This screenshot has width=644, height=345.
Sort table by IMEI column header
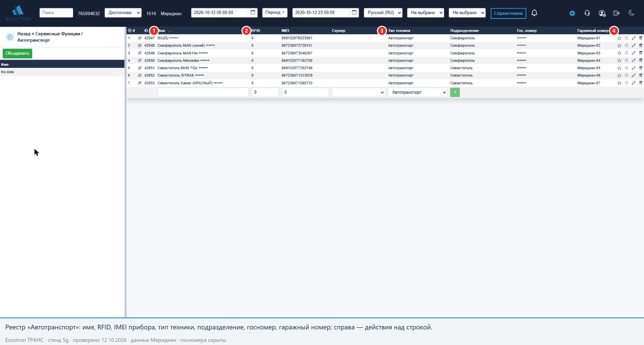[285, 30]
